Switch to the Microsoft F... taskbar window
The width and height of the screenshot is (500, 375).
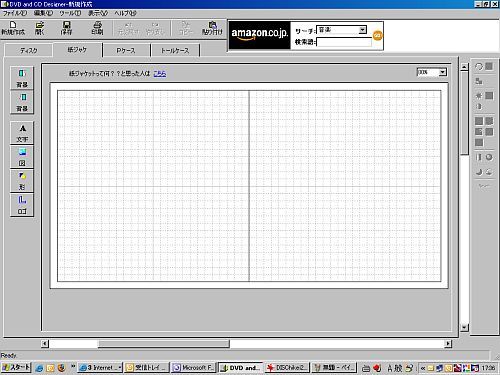[x=193, y=368]
